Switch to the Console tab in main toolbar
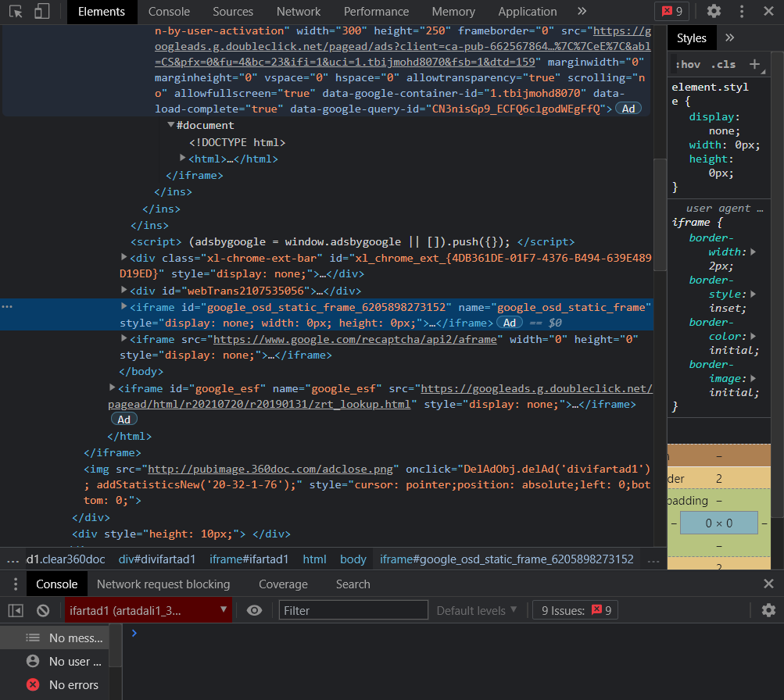784x700 pixels. [169, 12]
